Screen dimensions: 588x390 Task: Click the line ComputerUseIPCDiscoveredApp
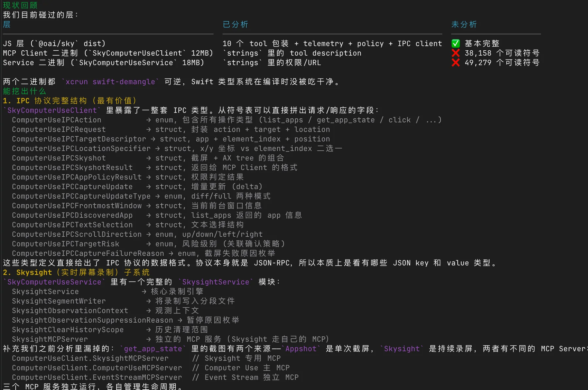(157, 215)
